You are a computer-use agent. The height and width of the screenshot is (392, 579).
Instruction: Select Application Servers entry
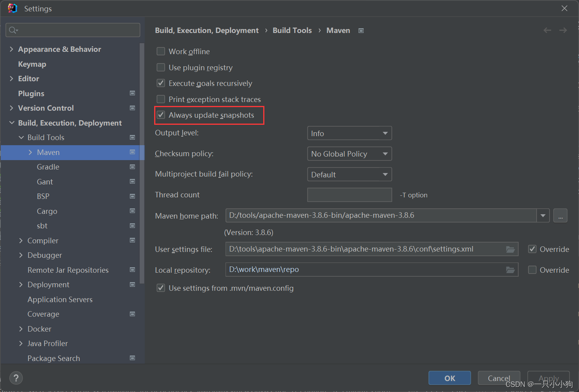coord(60,299)
